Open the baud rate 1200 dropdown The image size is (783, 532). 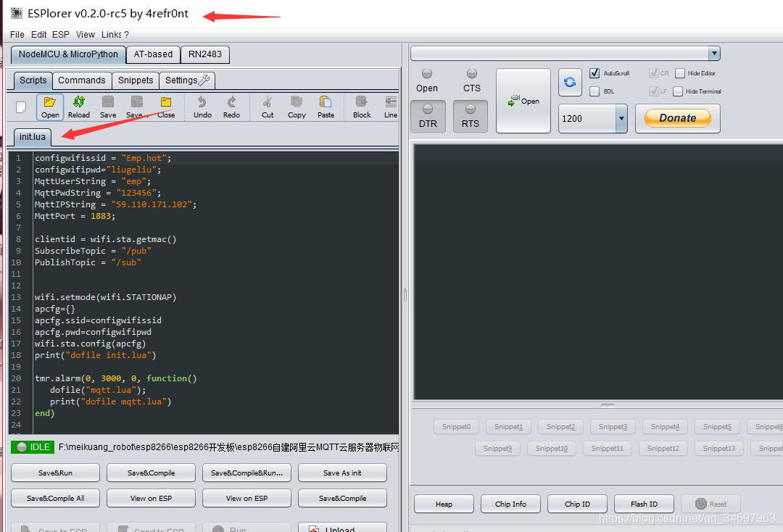pyautogui.click(x=621, y=118)
